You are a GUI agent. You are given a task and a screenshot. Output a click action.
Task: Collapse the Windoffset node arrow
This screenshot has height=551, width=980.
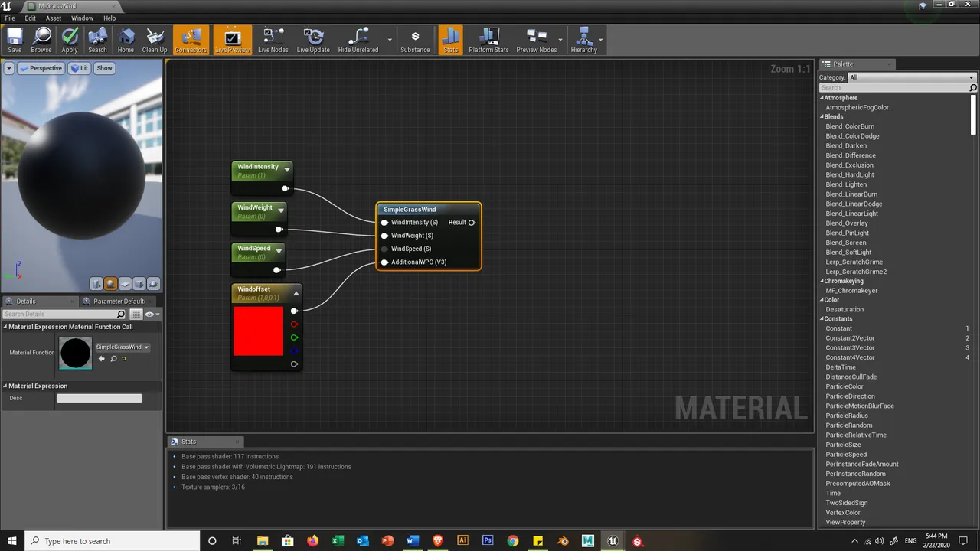tap(296, 293)
